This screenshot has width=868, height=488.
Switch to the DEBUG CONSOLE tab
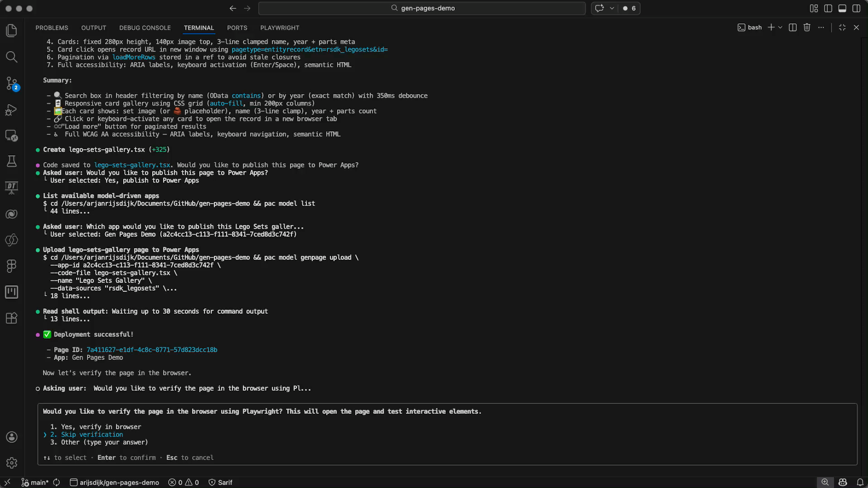145,28
